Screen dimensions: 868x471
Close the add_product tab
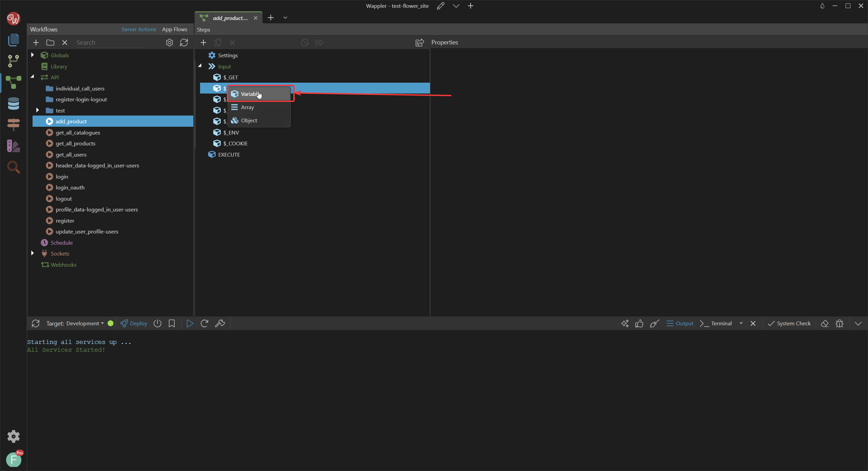click(x=256, y=18)
